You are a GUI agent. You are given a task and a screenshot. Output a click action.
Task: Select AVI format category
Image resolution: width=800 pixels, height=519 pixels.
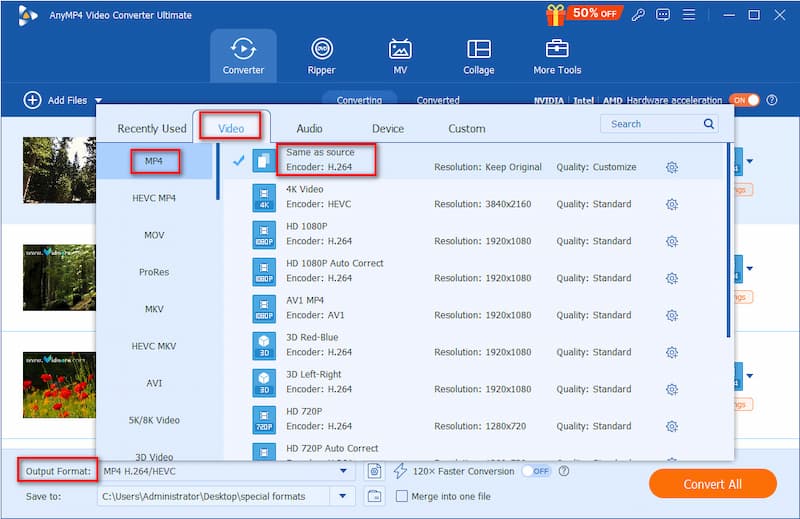tap(154, 383)
